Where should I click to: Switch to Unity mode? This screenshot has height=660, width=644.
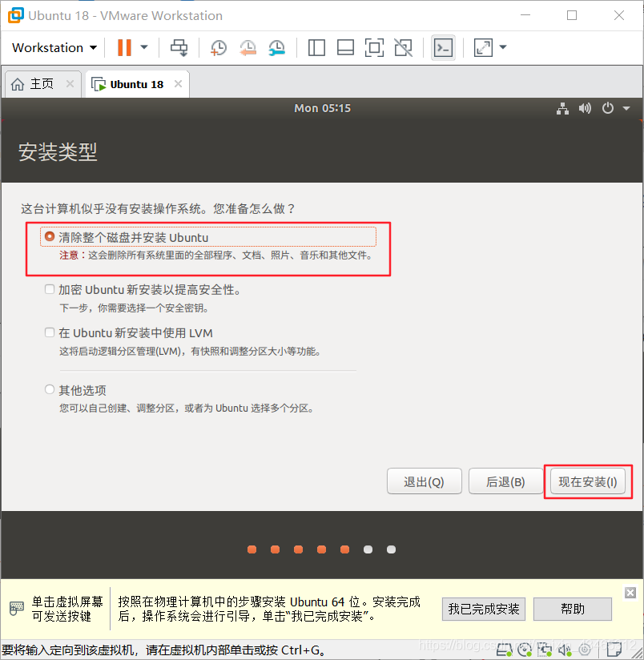click(403, 47)
